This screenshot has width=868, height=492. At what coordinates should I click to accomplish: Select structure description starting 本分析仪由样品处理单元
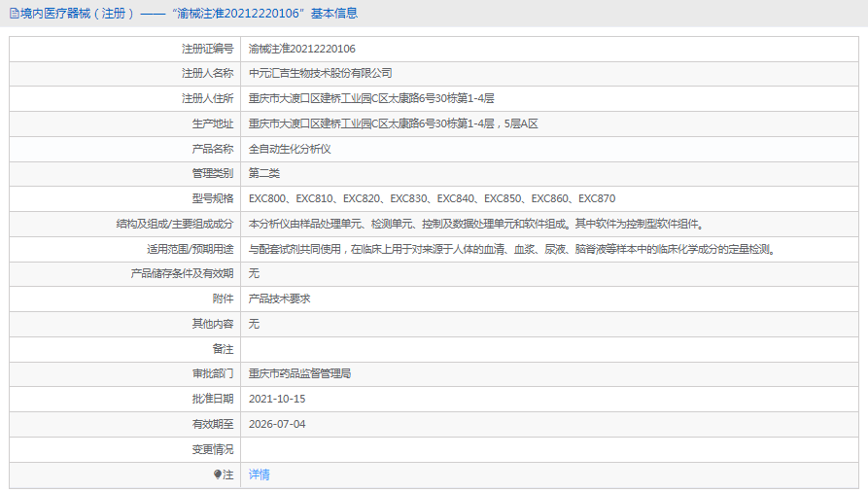[476, 224]
